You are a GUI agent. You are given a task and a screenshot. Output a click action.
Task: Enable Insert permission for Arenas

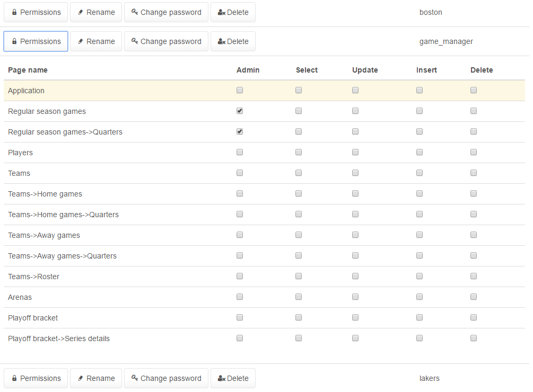coord(420,297)
